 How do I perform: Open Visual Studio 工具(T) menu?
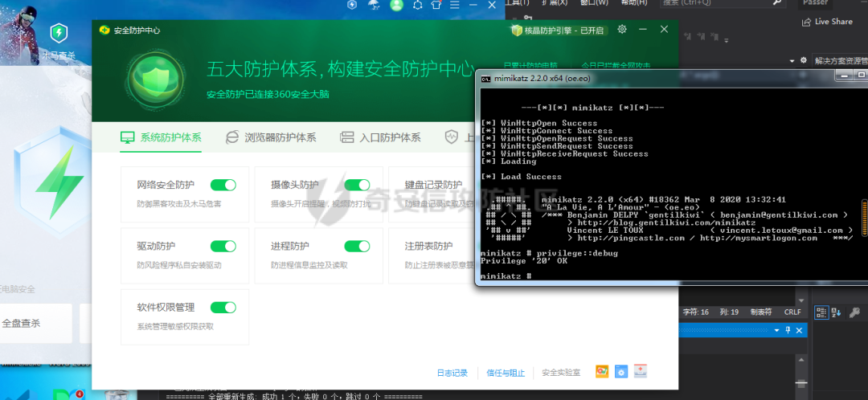(517, 2)
